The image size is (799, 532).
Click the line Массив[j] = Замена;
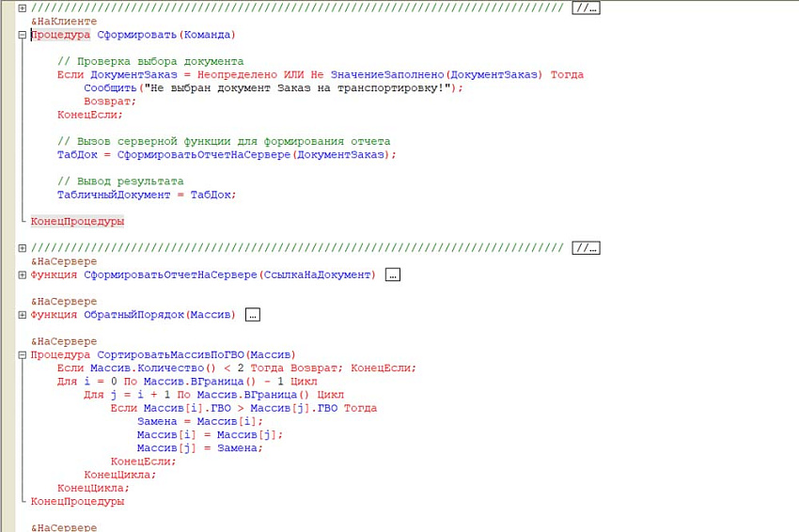[200, 448]
